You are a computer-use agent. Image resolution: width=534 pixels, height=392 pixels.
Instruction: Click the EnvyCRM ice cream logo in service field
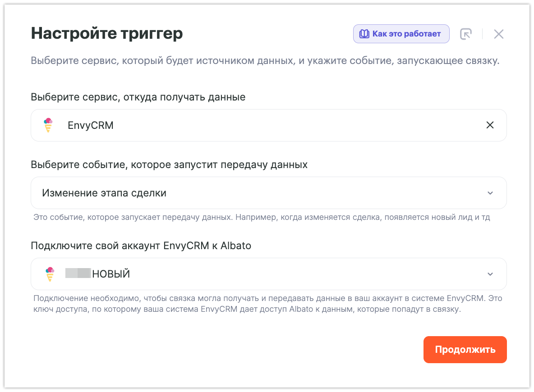(x=48, y=125)
